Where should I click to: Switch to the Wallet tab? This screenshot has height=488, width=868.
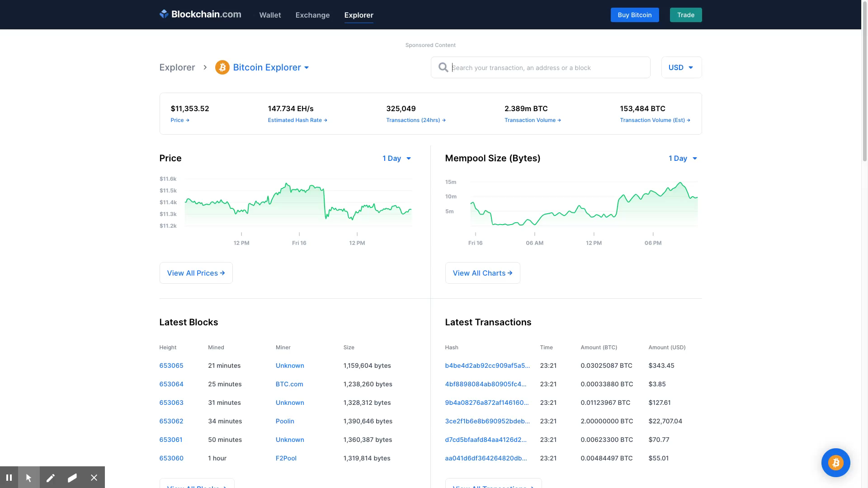click(x=270, y=15)
